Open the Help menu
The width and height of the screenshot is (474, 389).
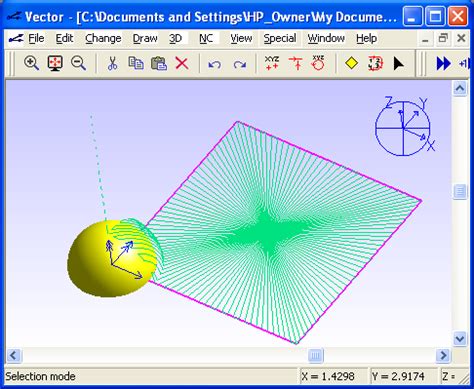(366, 39)
